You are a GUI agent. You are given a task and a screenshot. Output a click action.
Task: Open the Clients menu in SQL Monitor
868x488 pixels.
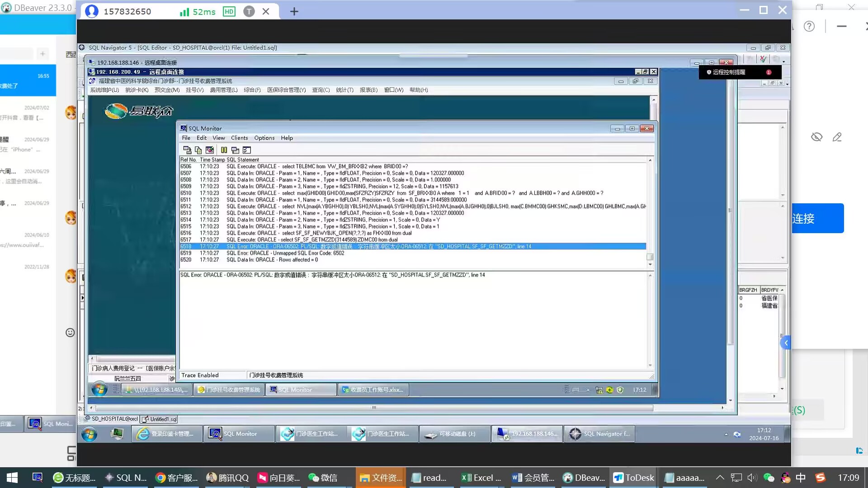[x=239, y=138]
